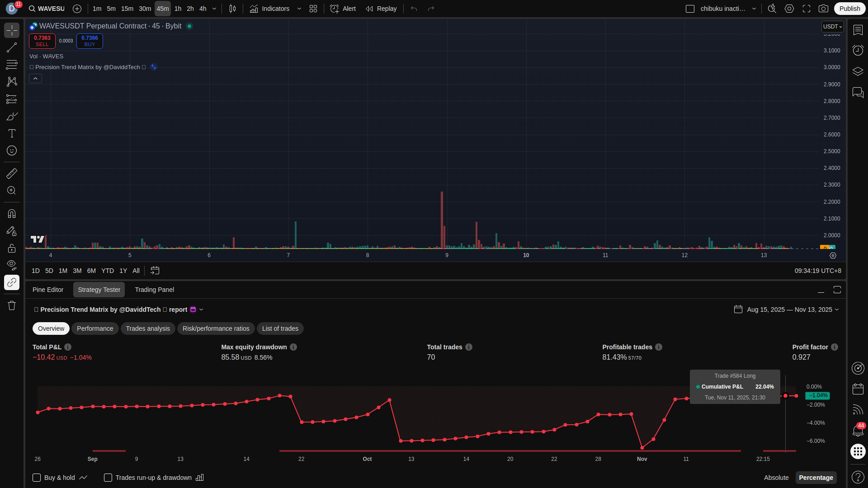Open the Alerts clock panel icon

(x=858, y=50)
